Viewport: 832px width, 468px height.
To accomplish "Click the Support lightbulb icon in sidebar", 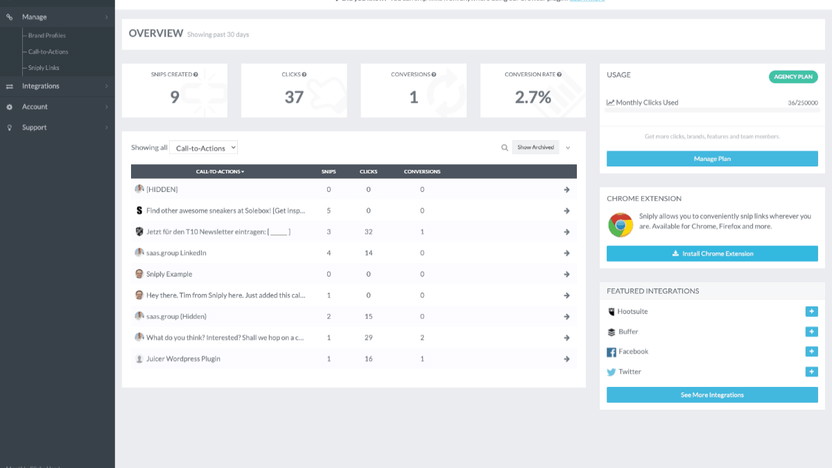I will point(10,127).
